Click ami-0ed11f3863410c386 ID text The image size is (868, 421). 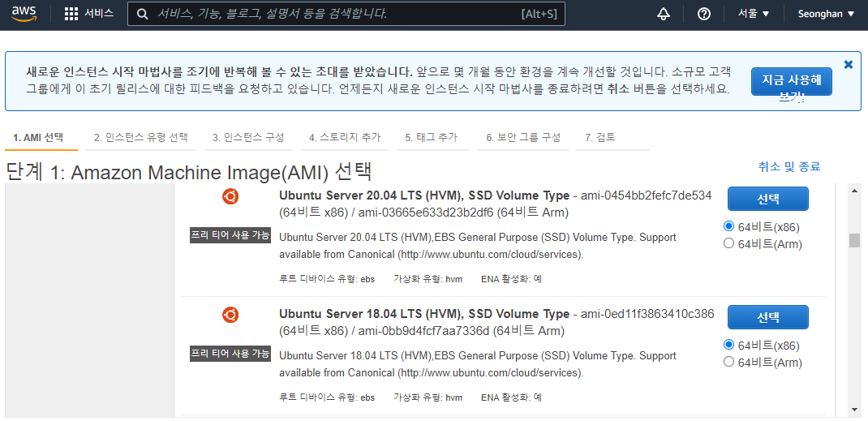click(647, 314)
